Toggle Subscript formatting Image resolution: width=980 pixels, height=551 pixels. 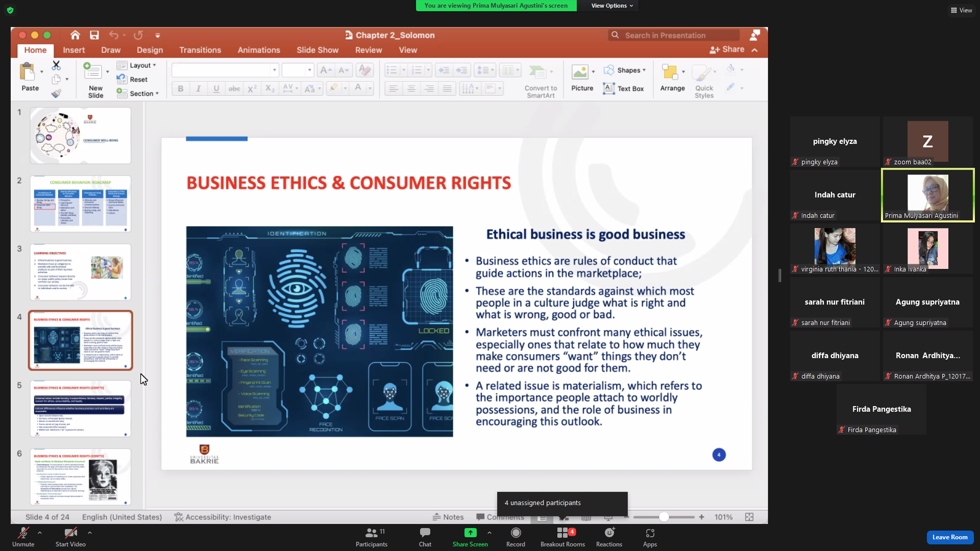[270, 88]
